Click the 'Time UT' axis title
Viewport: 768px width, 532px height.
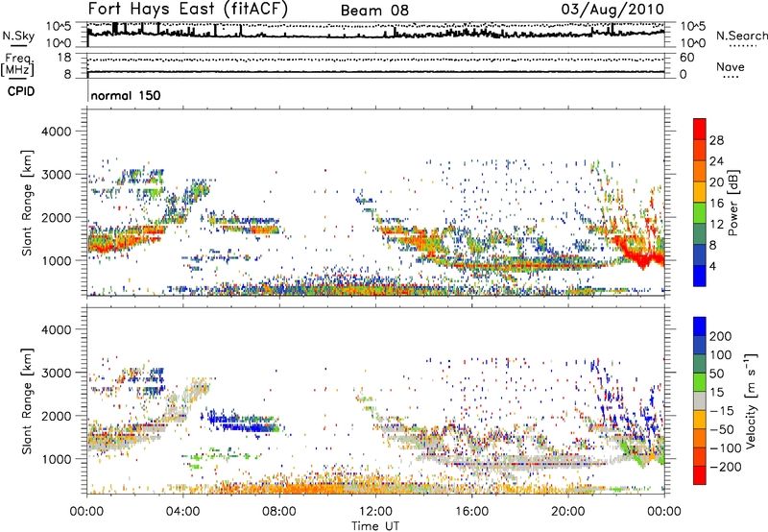pyautogui.click(x=375, y=525)
